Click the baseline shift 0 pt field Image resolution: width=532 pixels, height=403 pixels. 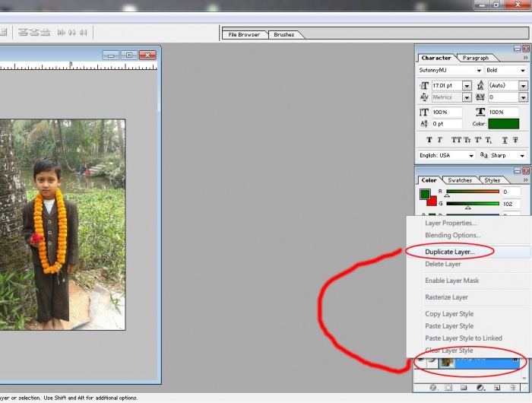447,124
